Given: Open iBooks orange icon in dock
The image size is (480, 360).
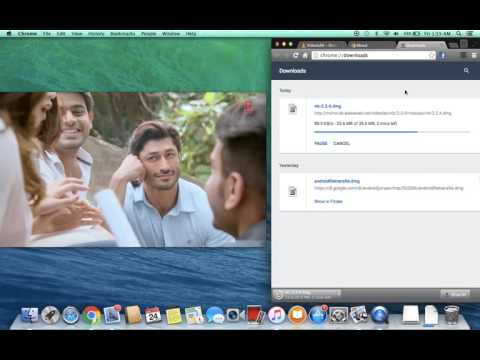Looking at the screenshot, I should (x=297, y=315).
